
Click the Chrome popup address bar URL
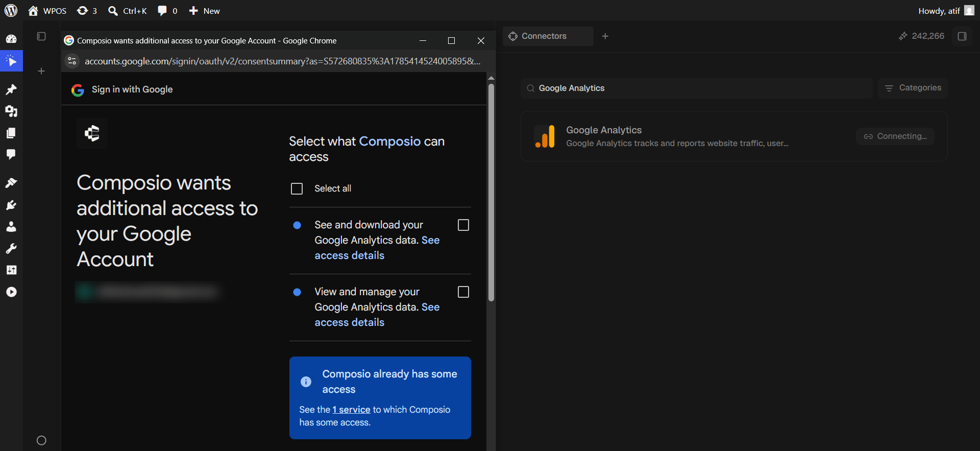point(282,61)
